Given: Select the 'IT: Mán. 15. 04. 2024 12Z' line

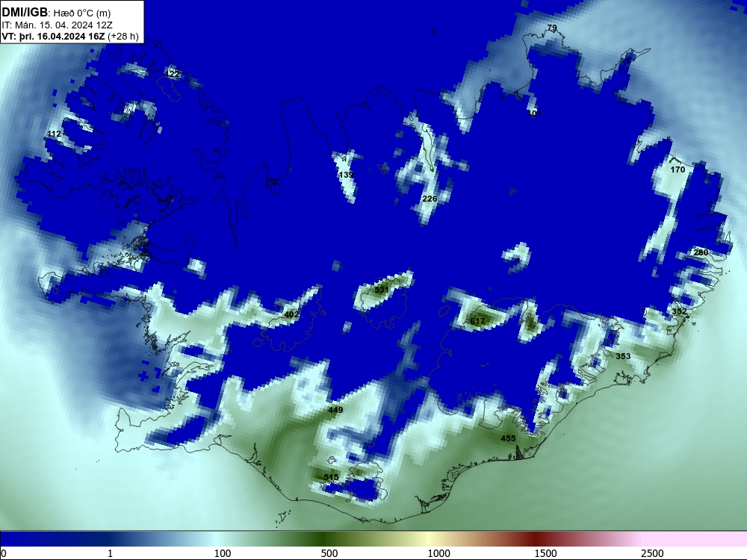Looking at the screenshot, I should click(58, 25).
